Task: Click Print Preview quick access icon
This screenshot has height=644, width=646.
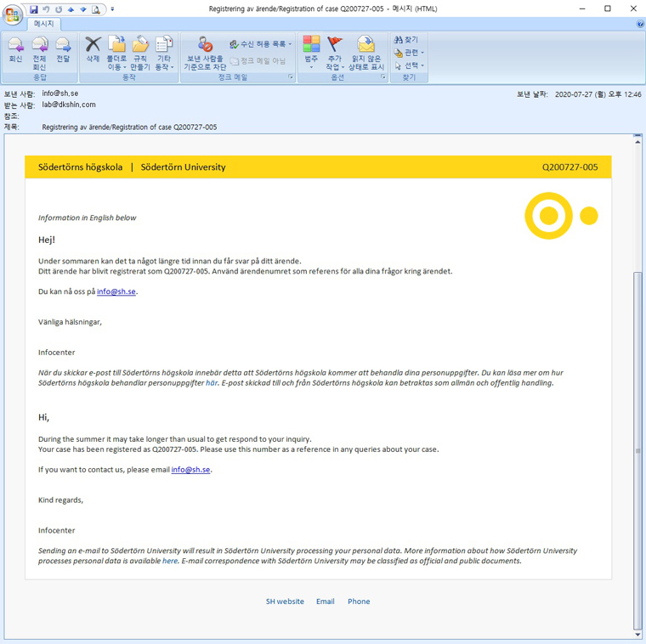Action: 96,9
